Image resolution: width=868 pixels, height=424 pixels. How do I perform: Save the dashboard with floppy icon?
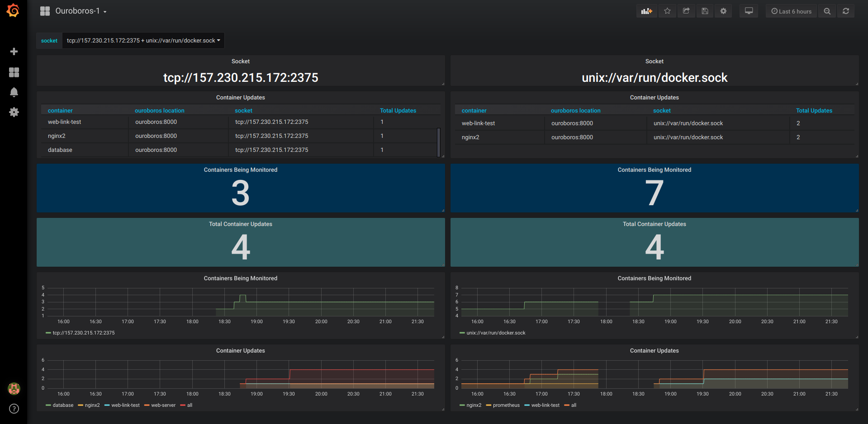tap(705, 11)
